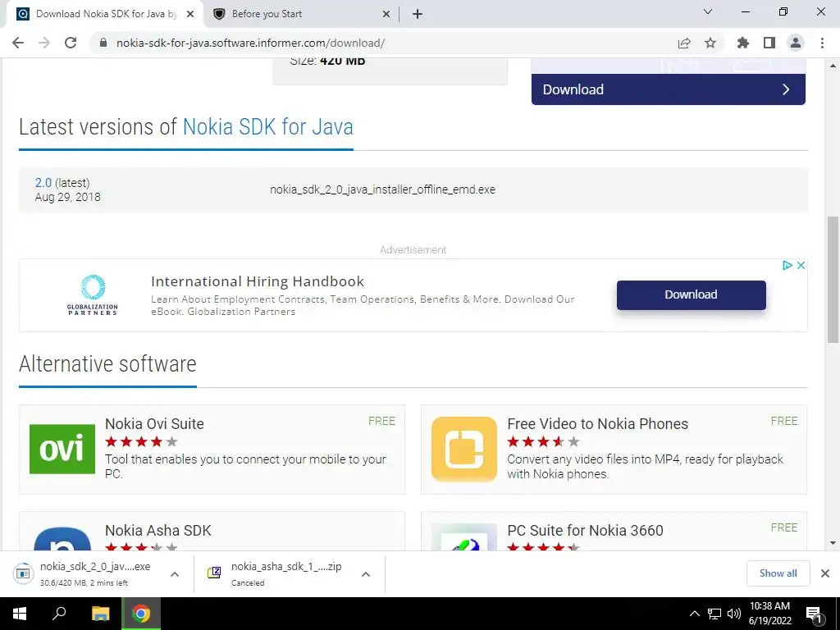
Task: Open a new browser tab
Action: 418,14
